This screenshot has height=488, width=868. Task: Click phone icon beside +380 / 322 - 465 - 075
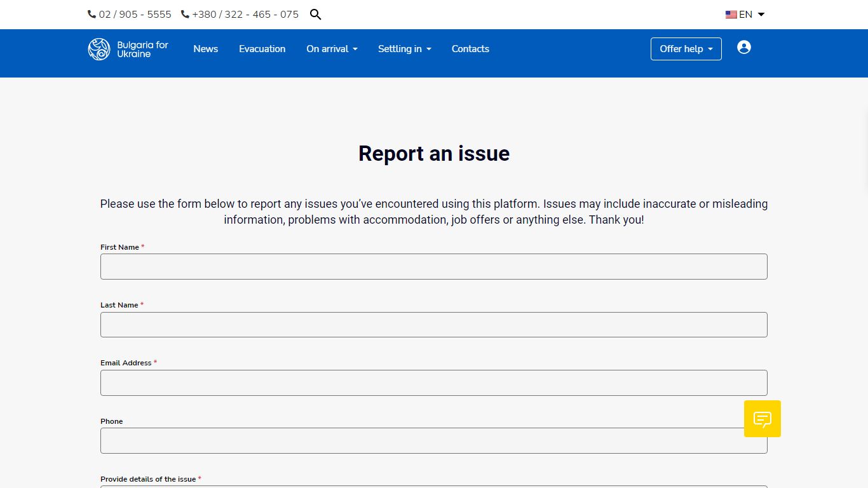[185, 14]
